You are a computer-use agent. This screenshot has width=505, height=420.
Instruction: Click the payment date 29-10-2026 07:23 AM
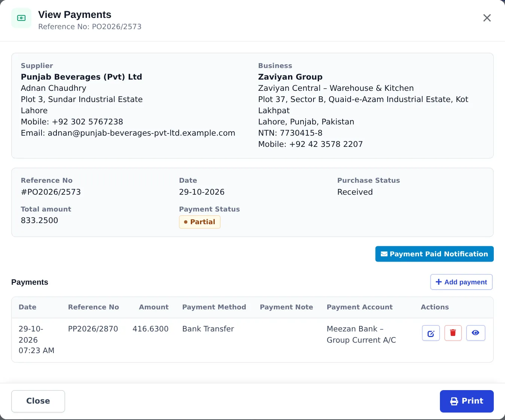pos(37,340)
